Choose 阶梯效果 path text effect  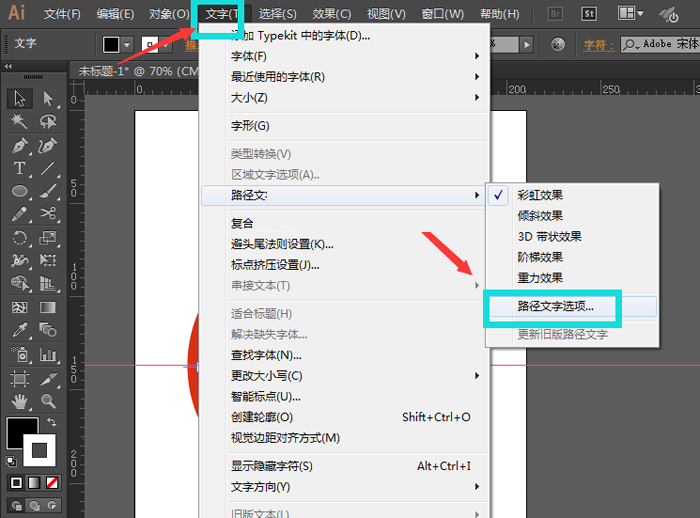click(573, 257)
